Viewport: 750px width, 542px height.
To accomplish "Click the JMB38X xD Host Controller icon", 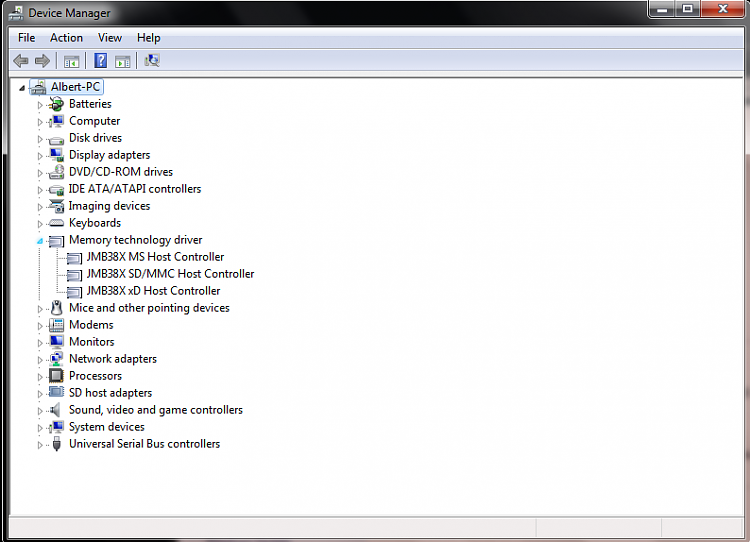I will 74,292.
